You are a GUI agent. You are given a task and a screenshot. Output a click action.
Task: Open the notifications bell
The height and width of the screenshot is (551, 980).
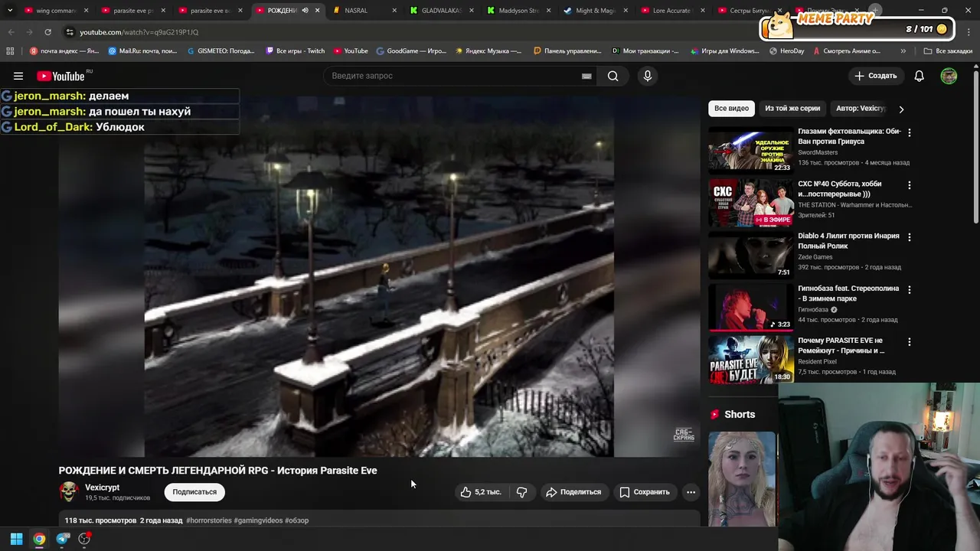920,76
